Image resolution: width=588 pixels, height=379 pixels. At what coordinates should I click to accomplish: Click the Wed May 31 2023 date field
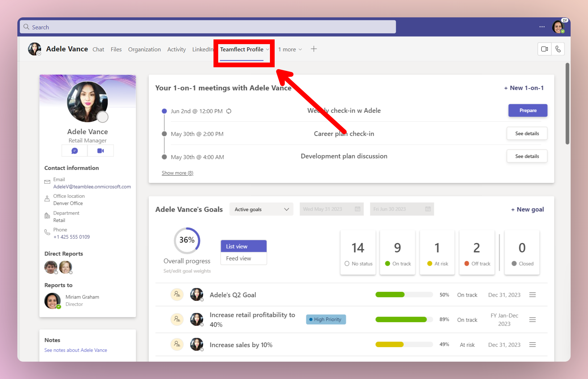point(331,209)
